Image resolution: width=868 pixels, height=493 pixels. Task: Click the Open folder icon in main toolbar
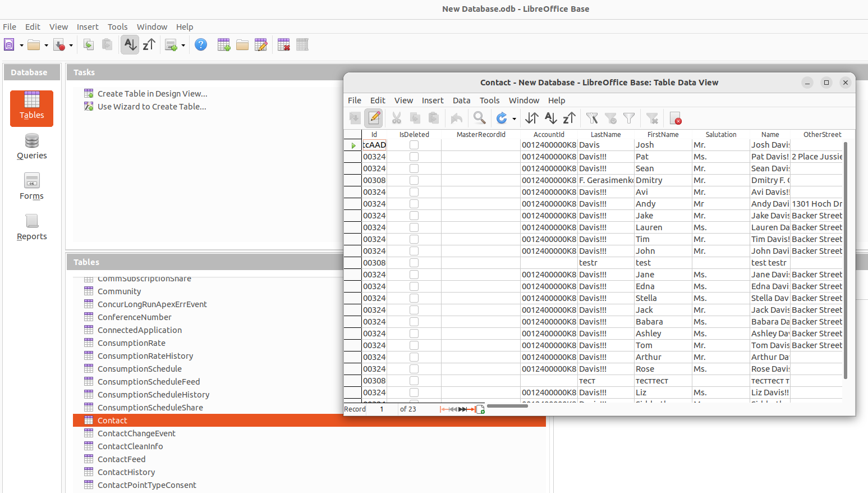34,45
